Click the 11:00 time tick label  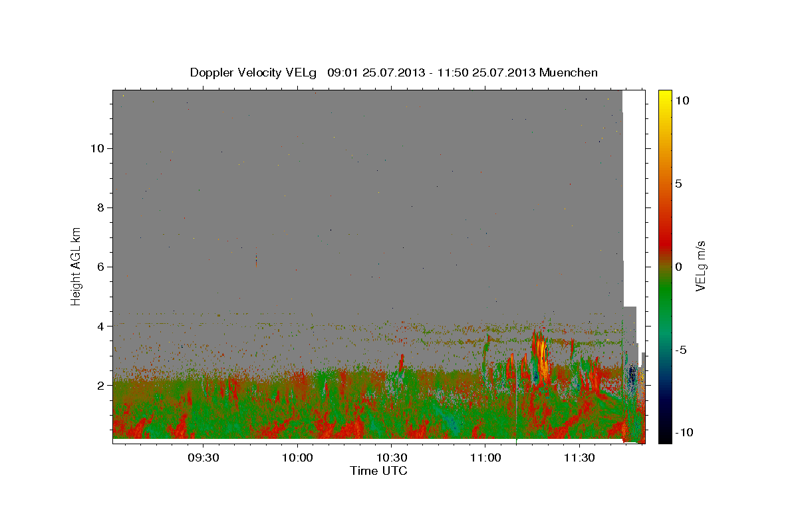pyautogui.click(x=485, y=458)
